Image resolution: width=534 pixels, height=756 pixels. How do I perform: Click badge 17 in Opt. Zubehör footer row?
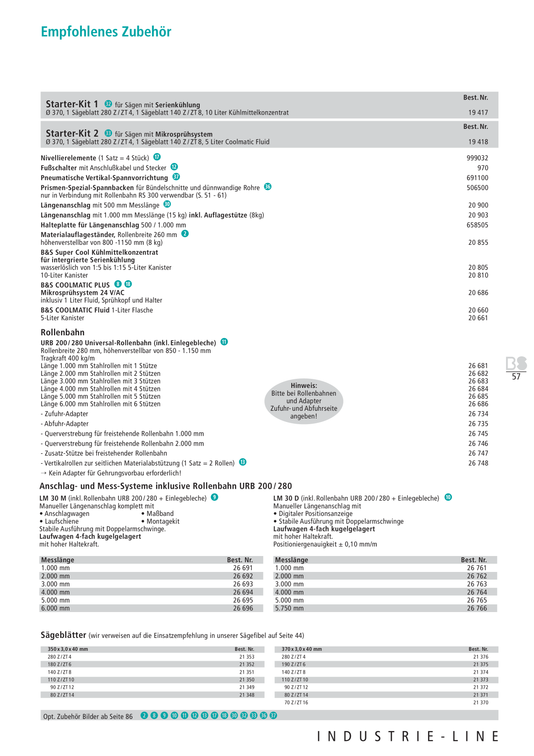[x=214, y=715]
